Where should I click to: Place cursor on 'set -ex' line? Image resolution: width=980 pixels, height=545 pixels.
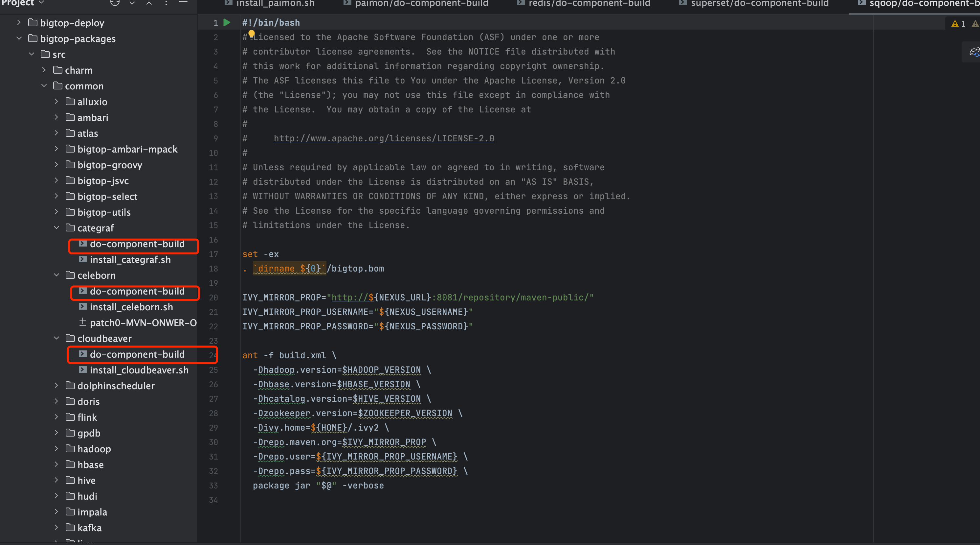click(260, 254)
